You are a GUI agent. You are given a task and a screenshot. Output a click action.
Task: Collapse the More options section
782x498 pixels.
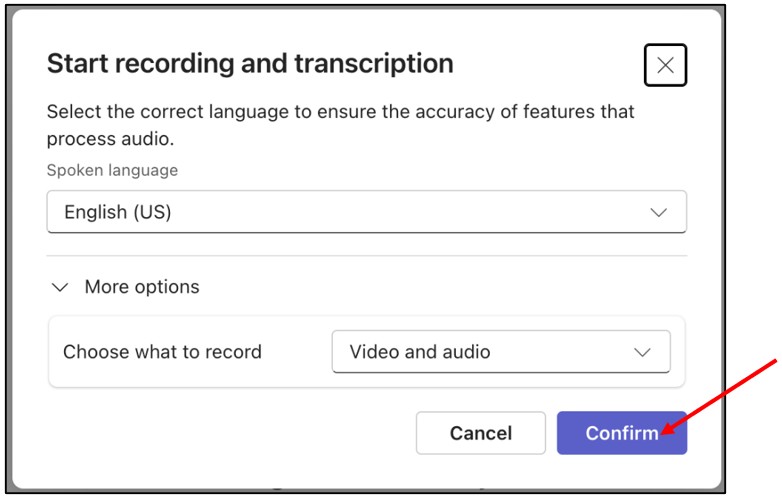(126, 287)
